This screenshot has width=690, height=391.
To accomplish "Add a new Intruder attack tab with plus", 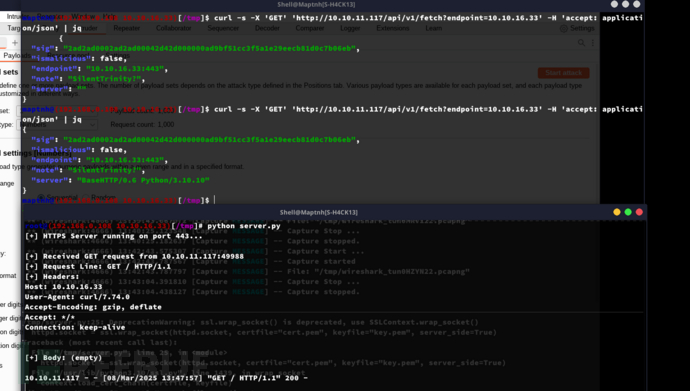I will 15,43.
